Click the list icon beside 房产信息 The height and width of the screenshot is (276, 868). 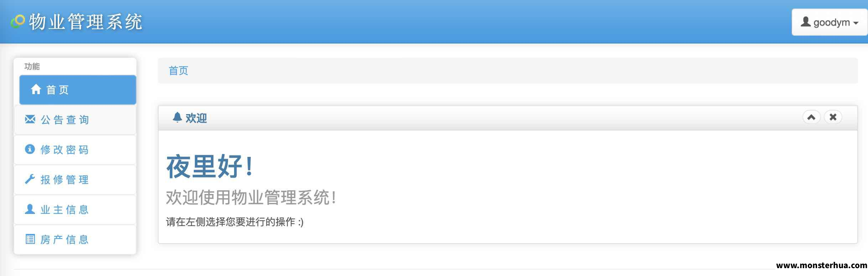click(x=30, y=239)
